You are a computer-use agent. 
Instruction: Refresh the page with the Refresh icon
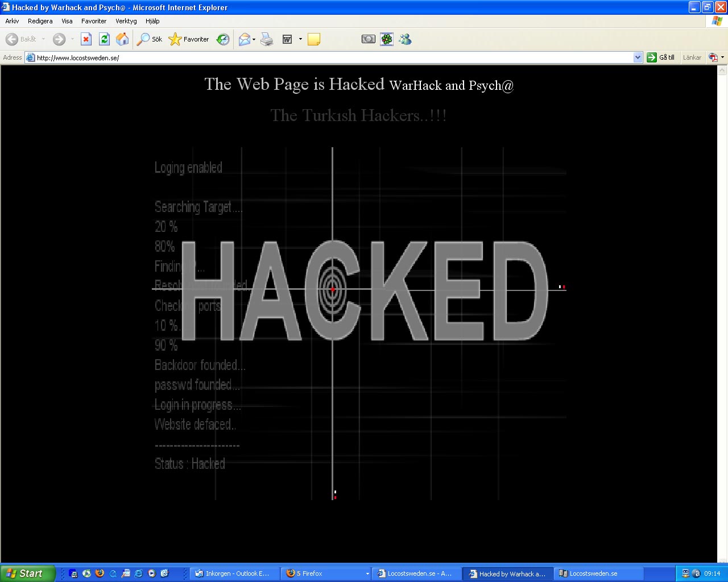tap(104, 39)
